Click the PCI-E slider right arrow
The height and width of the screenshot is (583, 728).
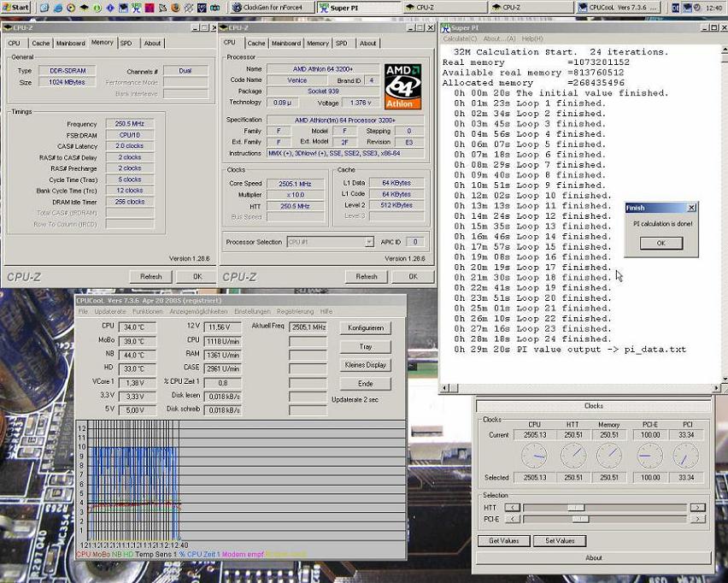697,518
